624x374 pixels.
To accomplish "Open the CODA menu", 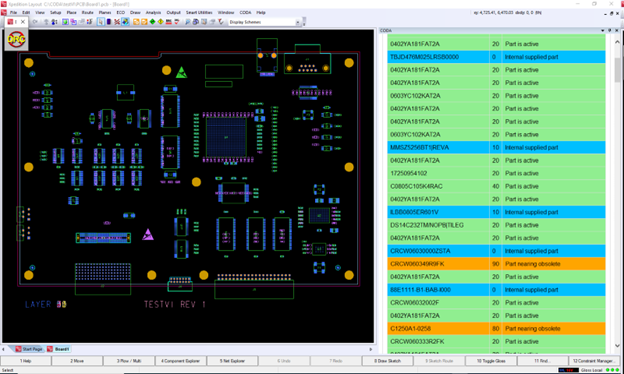I will click(245, 12).
